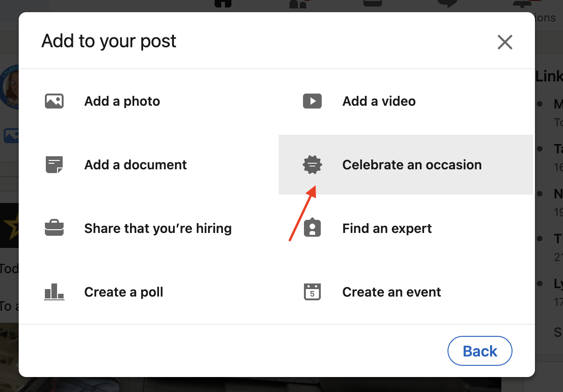Screen dimensions: 563x392
Task: Click the photo icon beside Add a photo
Action: [x=54, y=101]
